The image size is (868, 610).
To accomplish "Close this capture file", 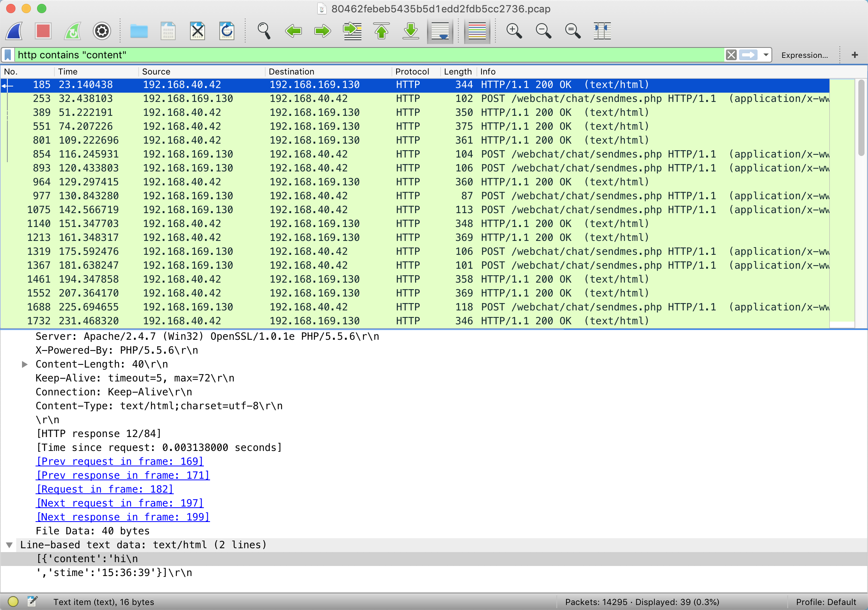I will [197, 31].
